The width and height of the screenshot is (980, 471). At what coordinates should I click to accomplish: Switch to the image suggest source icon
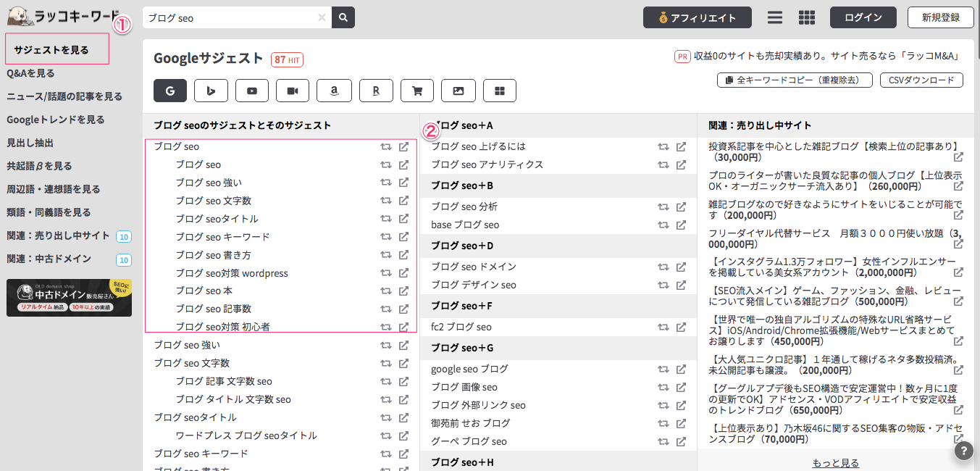click(x=458, y=90)
